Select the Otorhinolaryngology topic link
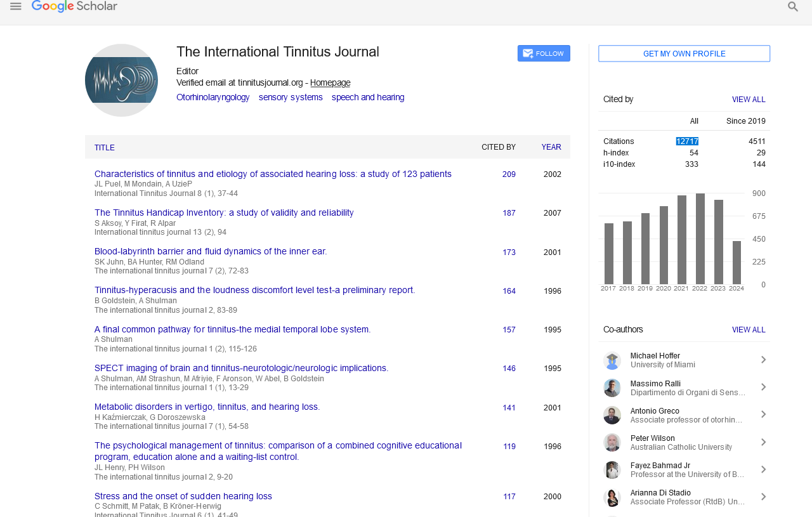 pyautogui.click(x=213, y=97)
